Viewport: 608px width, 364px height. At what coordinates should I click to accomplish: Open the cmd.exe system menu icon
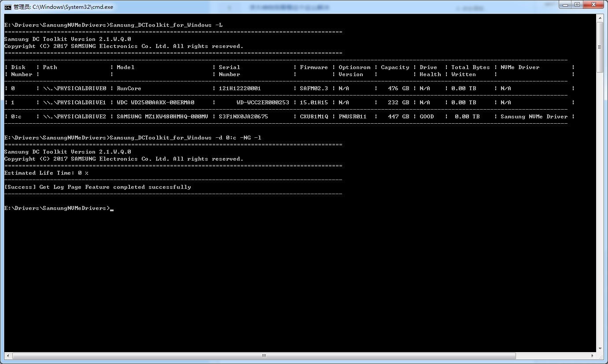8,7
